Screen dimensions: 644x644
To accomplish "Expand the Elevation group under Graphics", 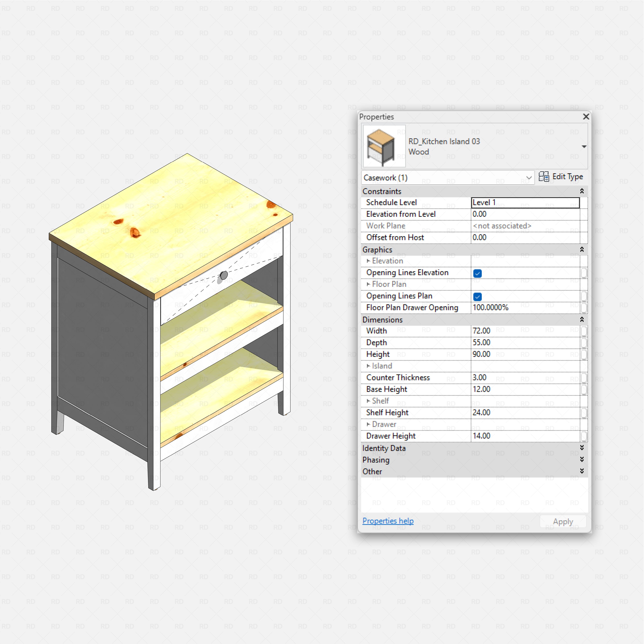I will (369, 261).
